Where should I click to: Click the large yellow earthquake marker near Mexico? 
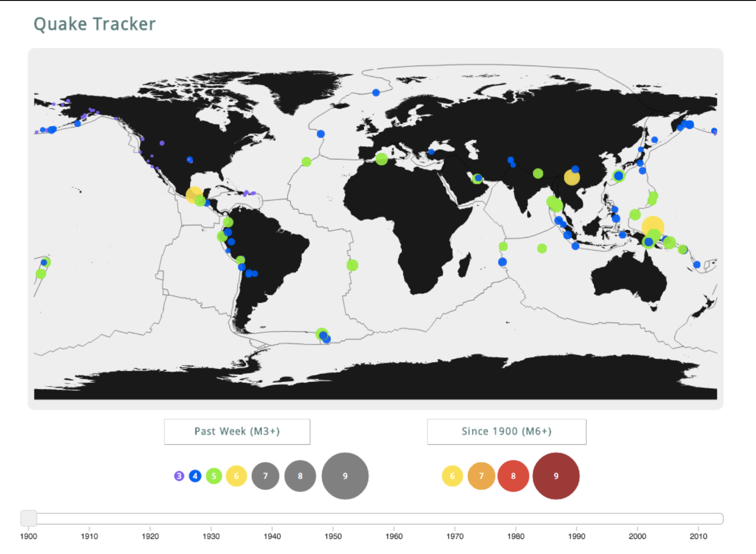(194, 194)
